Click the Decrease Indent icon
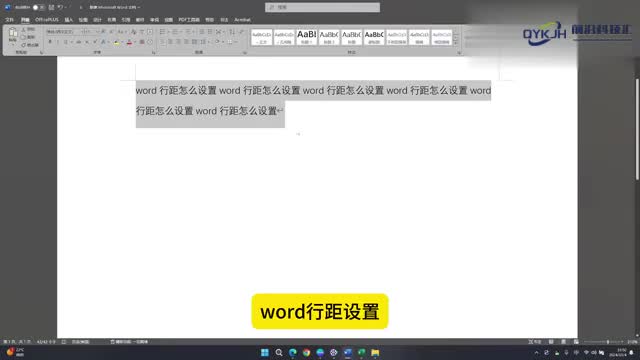 (202, 31)
